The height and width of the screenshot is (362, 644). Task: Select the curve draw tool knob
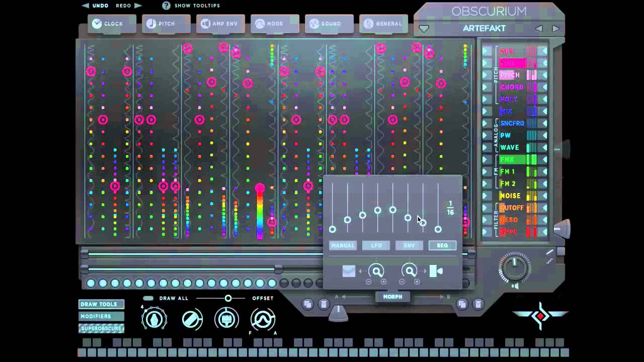pos(263,319)
